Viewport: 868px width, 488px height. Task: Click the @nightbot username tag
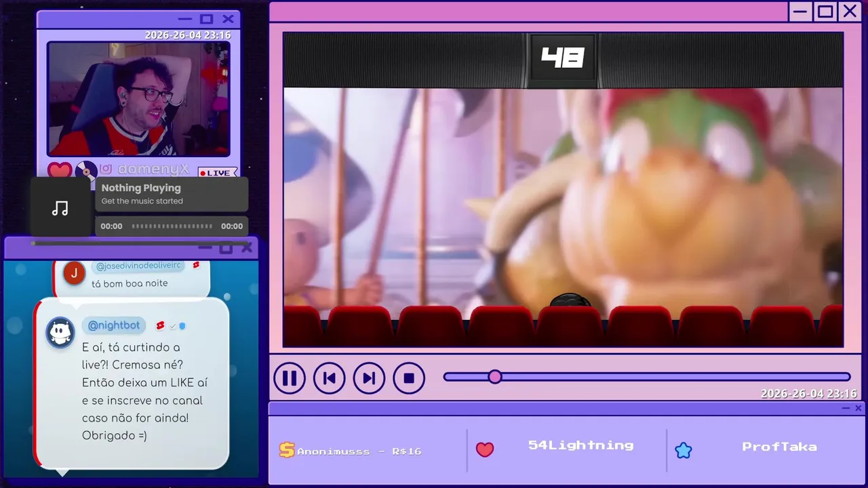click(x=114, y=325)
